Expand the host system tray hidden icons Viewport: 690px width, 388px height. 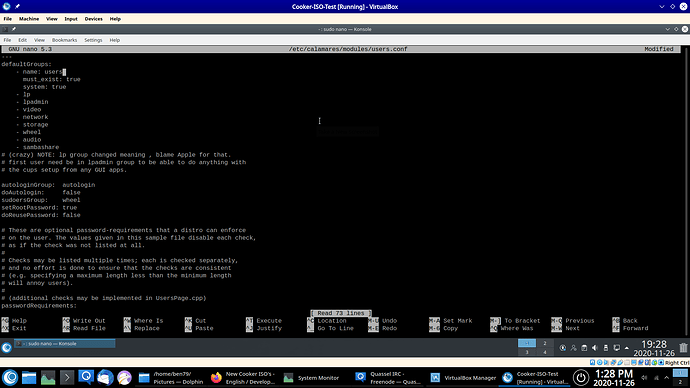(x=667, y=377)
